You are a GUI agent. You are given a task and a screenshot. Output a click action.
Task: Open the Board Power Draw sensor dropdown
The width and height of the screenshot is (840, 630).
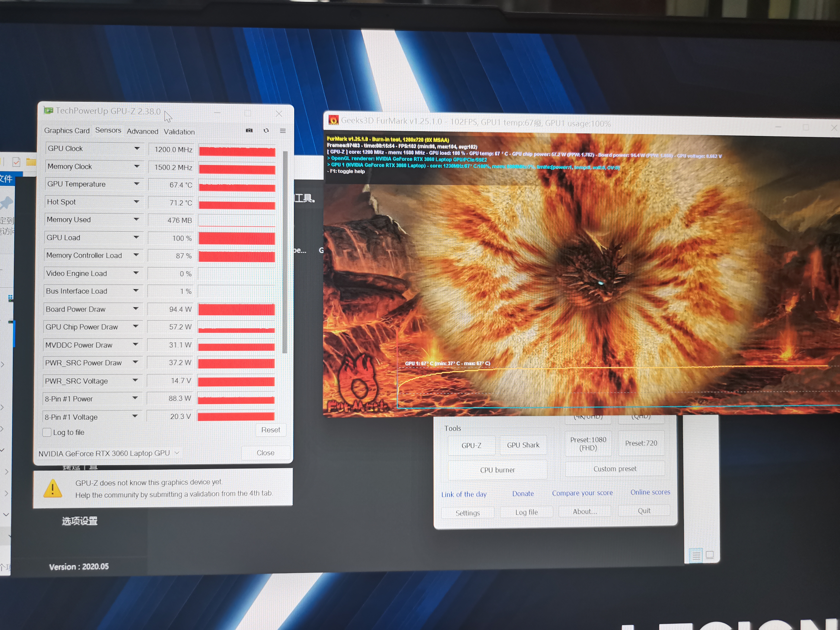coord(136,309)
